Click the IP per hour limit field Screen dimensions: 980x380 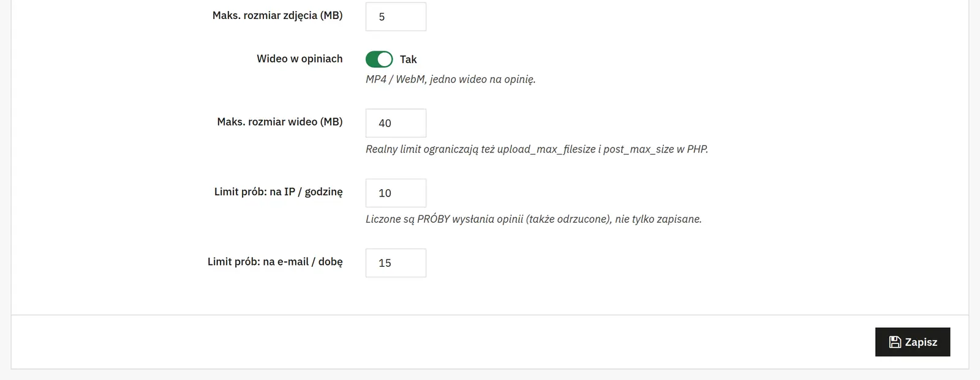point(396,193)
